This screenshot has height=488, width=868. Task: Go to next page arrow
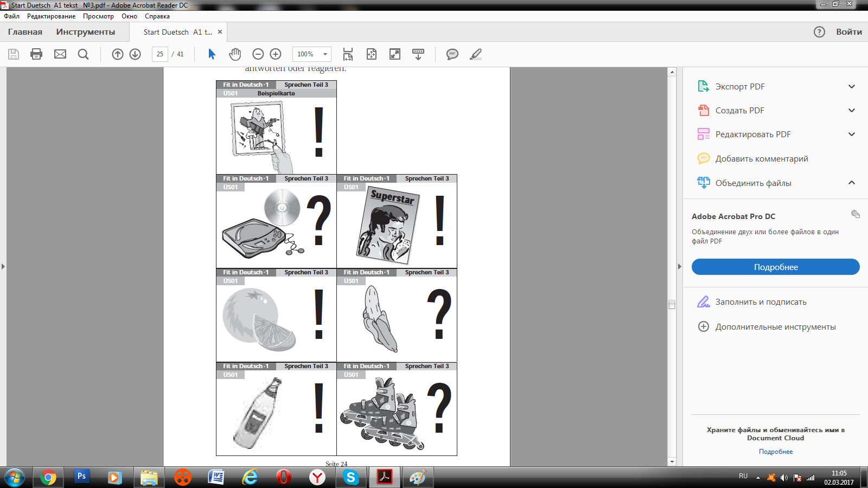tap(135, 54)
